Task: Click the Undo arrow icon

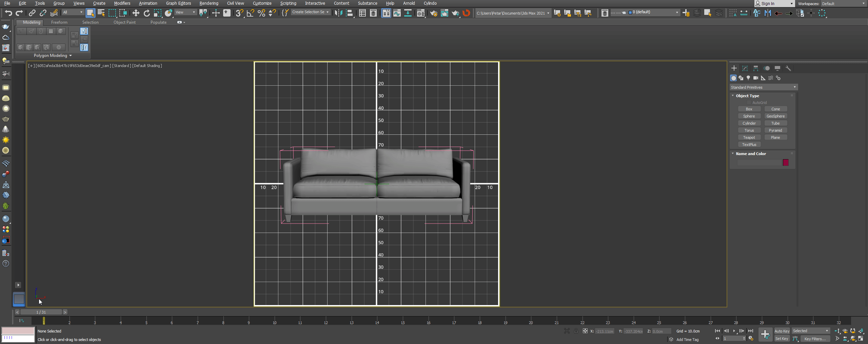Action: click(8, 13)
